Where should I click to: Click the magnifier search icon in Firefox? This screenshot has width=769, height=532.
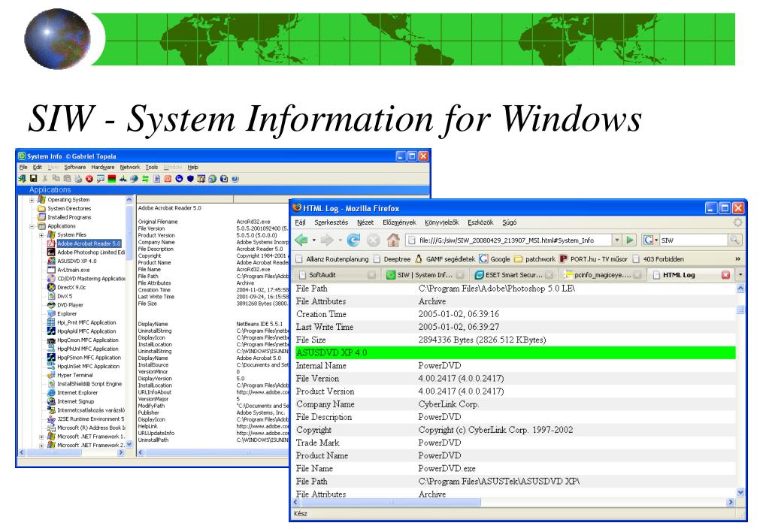tap(734, 240)
